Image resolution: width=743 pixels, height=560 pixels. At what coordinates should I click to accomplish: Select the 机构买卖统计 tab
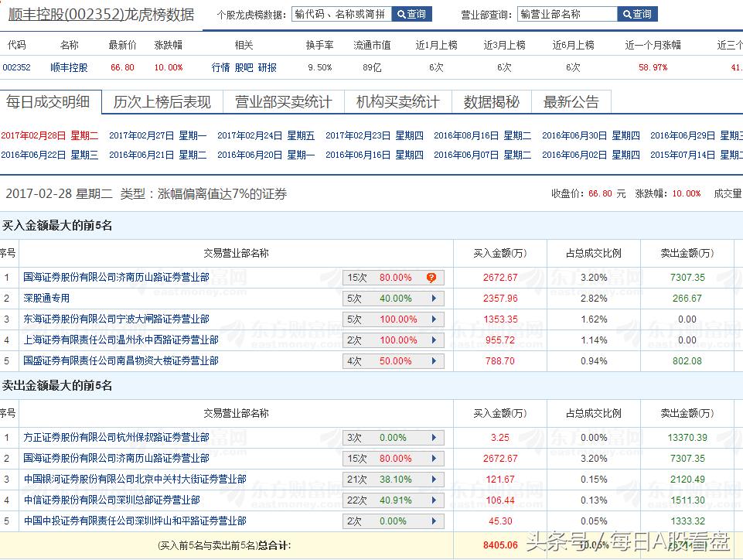pyautogui.click(x=397, y=102)
